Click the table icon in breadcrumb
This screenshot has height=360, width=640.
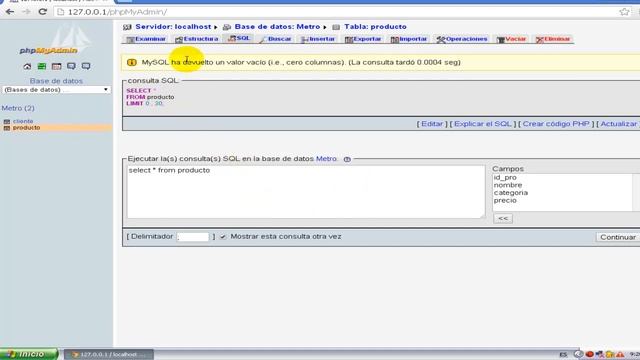click(x=336, y=27)
